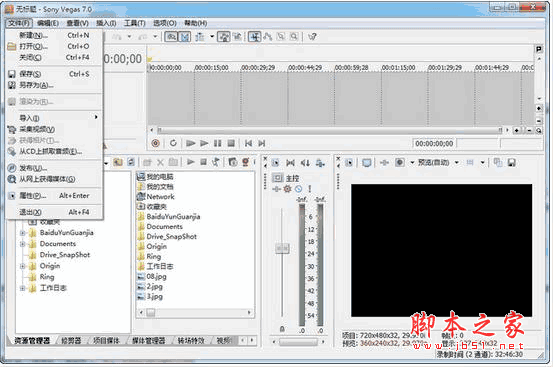Choose 新建(N) from the File menu
Screen dimensions: 553x367
[54, 35]
